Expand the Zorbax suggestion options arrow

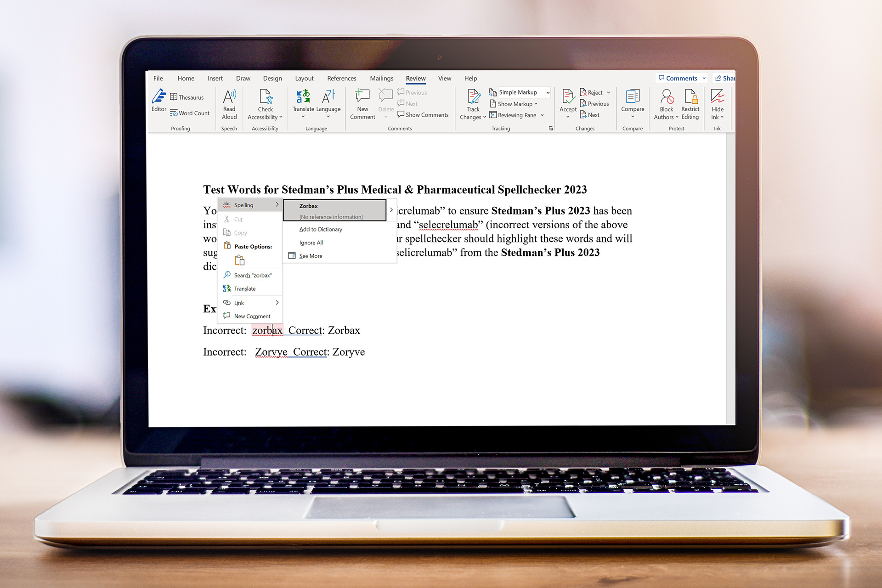391,210
